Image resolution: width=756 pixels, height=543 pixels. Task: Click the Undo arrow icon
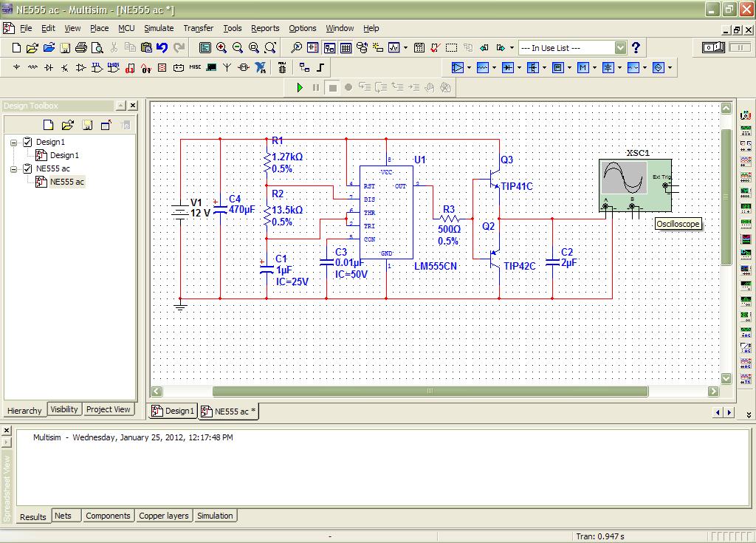(x=162, y=48)
